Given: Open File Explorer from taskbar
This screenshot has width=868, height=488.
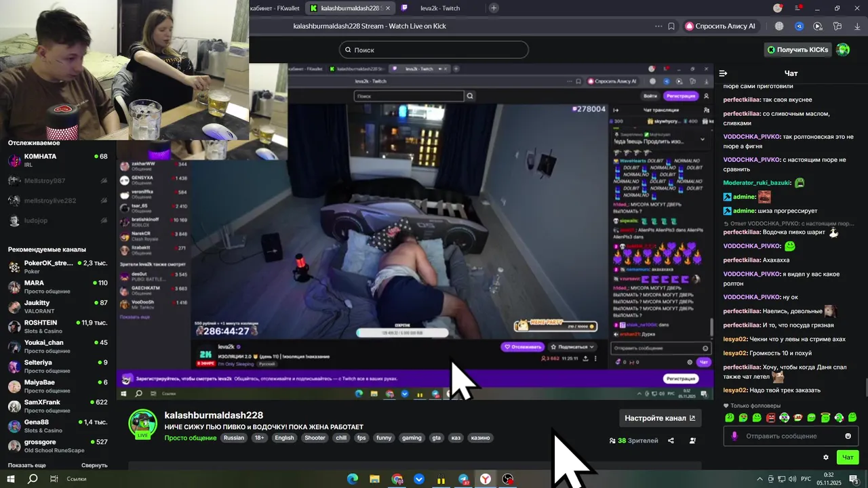Looking at the screenshot, I should [x=374, y=479].
